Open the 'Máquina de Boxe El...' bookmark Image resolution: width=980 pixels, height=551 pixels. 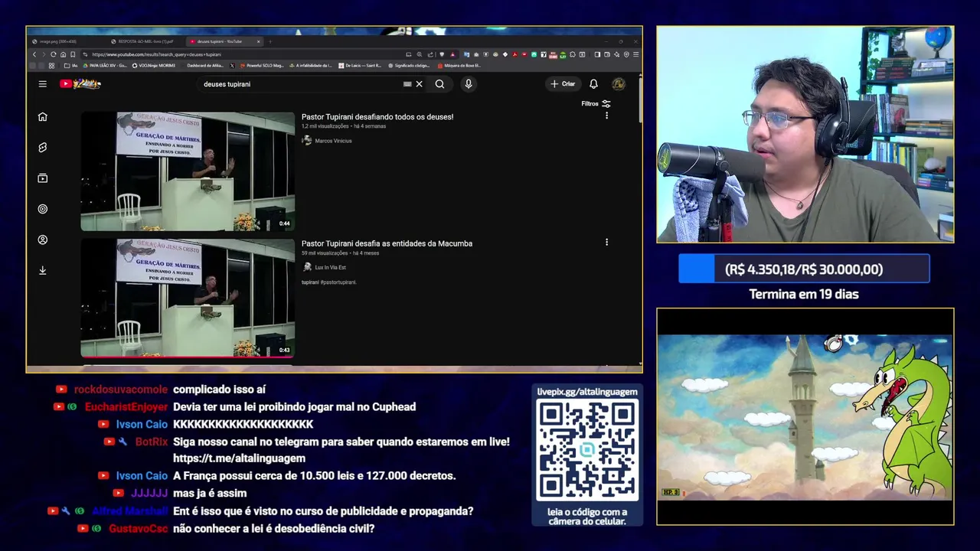tap(459, 66)
